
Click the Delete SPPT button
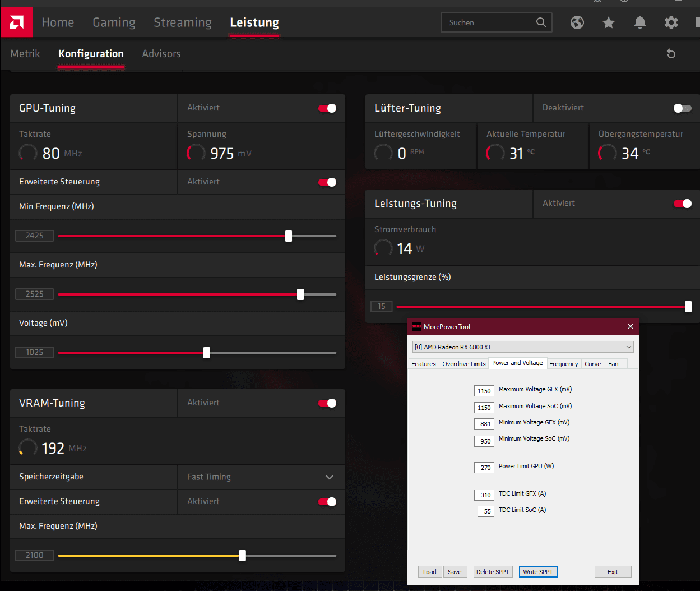pyautogui.click(x=493, y=572)
